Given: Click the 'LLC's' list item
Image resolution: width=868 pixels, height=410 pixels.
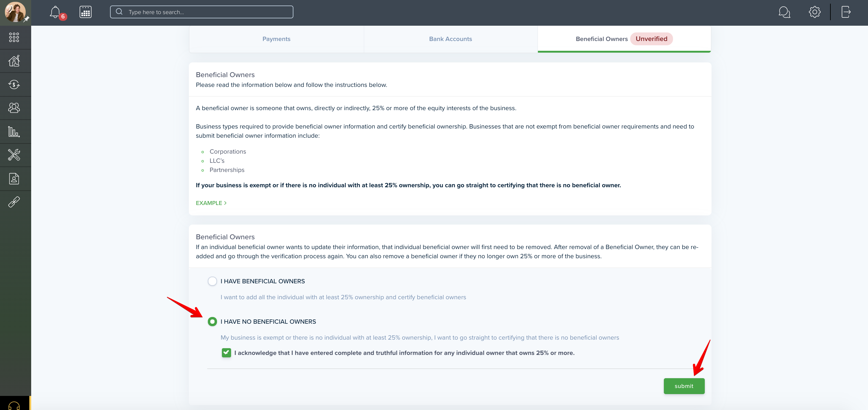Looking at the screenshot, I should tap(217, 161).
